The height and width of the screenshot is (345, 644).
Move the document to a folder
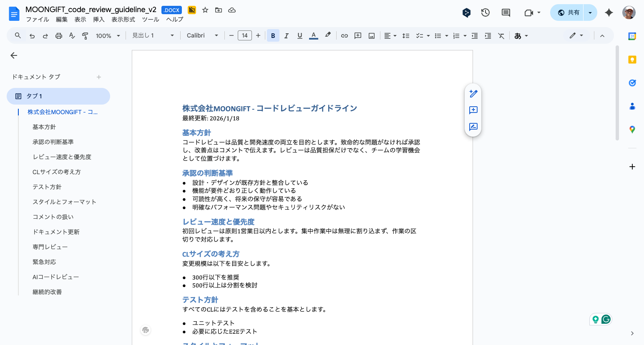click(219, 10)
